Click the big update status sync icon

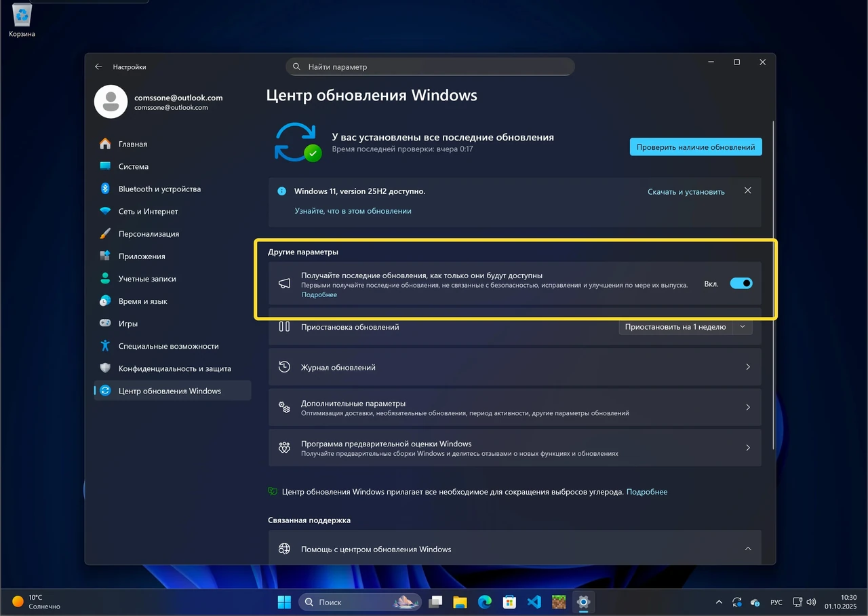(x=297, y=141)
